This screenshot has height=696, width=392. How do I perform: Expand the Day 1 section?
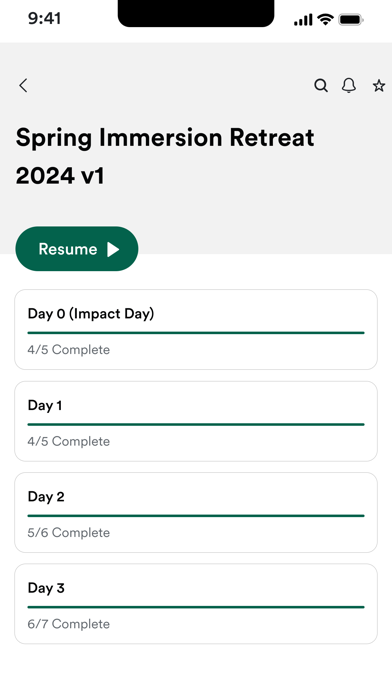tap(196, 421)
